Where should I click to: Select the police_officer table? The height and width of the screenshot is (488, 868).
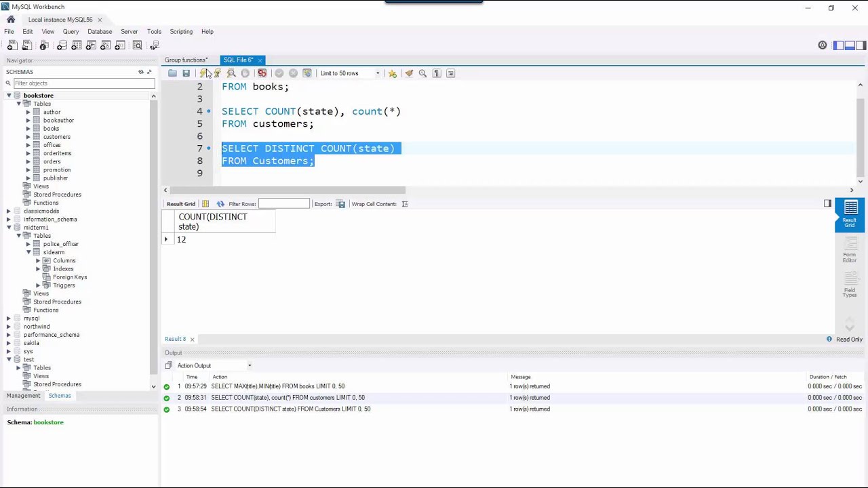coord(60,244)
